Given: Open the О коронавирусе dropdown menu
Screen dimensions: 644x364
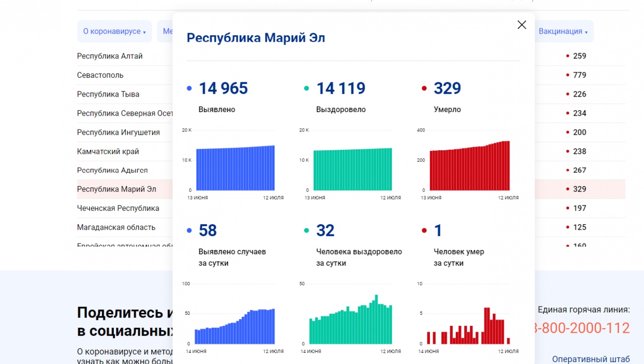Looking at the screenshot, I should (114, 31).
